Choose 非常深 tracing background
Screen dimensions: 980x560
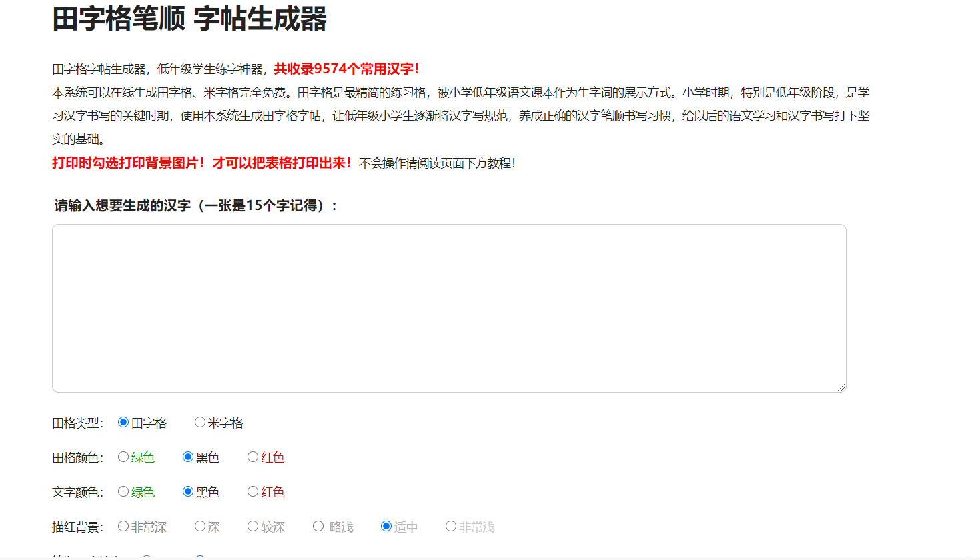click(x=123, y=526)
